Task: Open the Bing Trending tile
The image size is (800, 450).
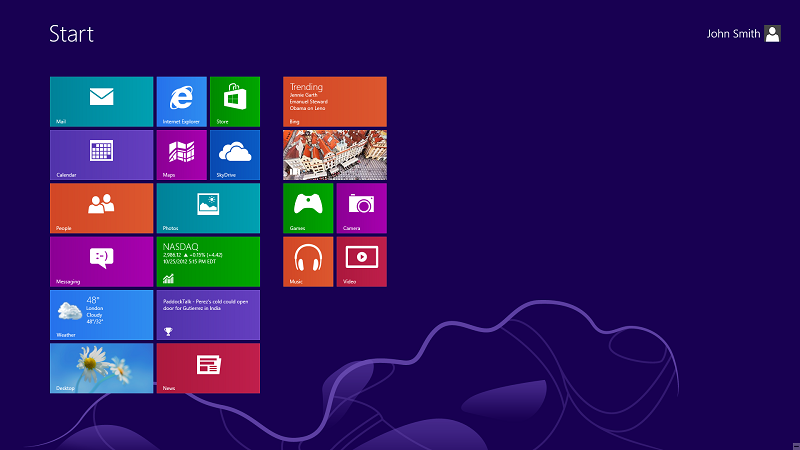Action: coord(335,102)
